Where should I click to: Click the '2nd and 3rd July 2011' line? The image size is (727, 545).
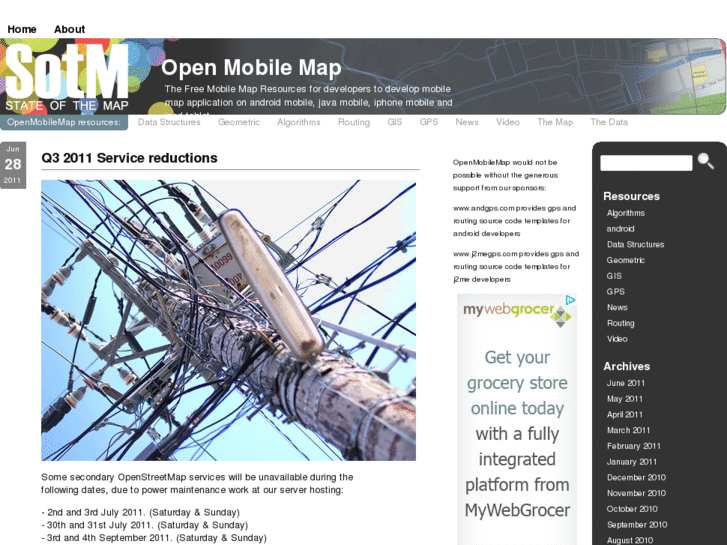tap(141, 513)
